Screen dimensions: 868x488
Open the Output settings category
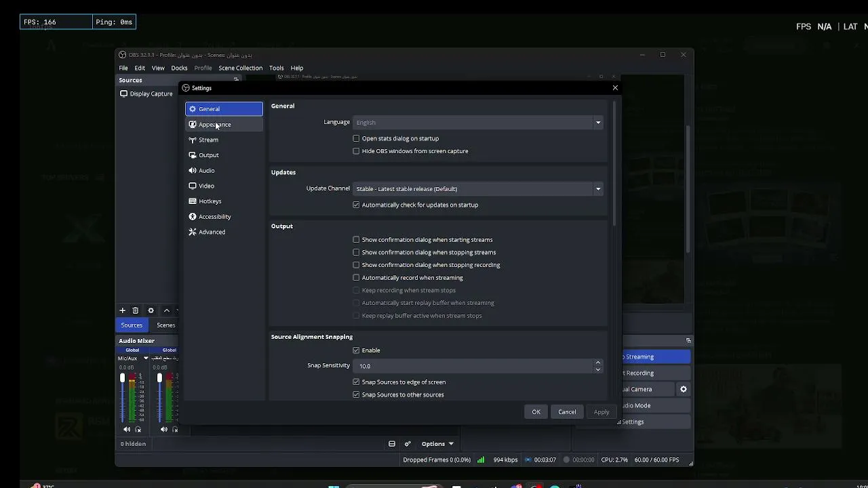224,155
